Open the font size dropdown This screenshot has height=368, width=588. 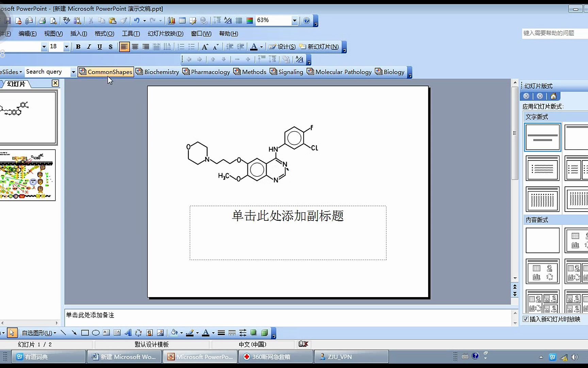click(66, 46)
